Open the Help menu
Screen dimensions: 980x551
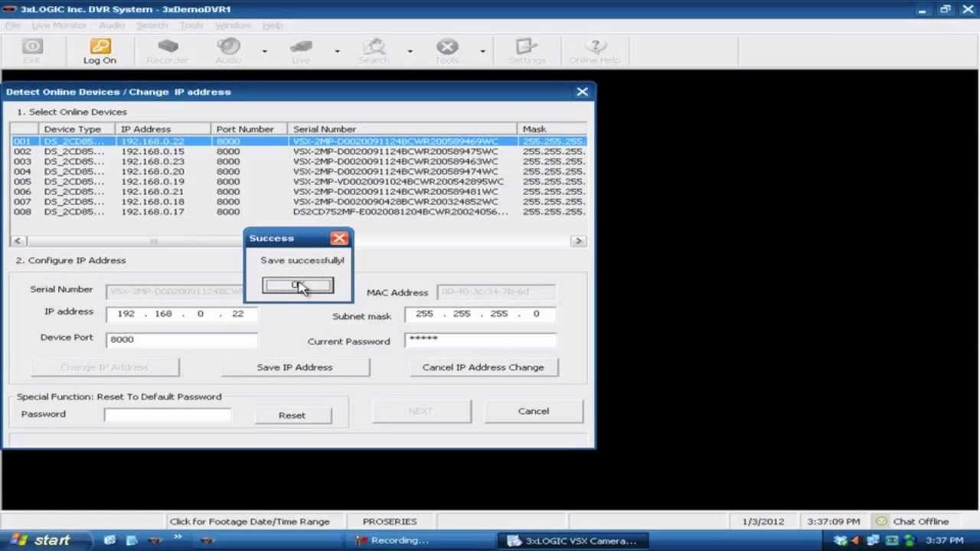click(273, 25)
